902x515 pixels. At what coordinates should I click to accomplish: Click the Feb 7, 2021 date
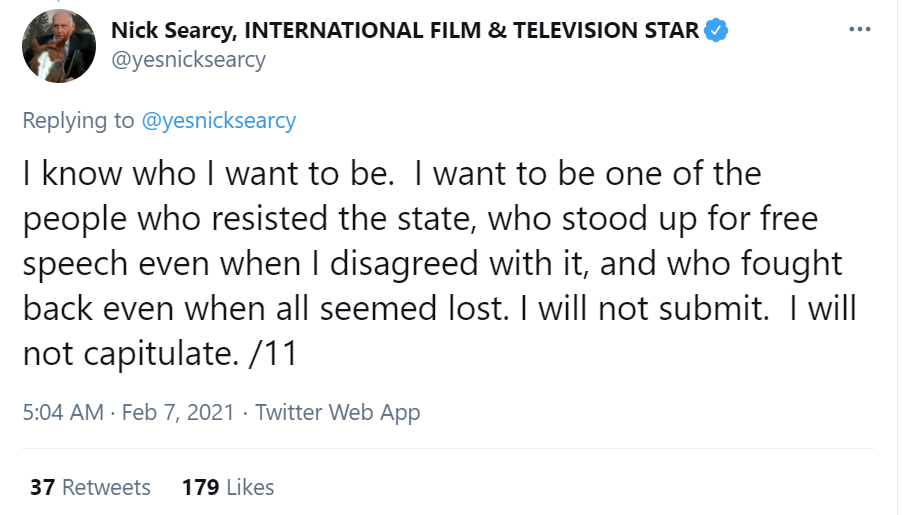point(178,412)
